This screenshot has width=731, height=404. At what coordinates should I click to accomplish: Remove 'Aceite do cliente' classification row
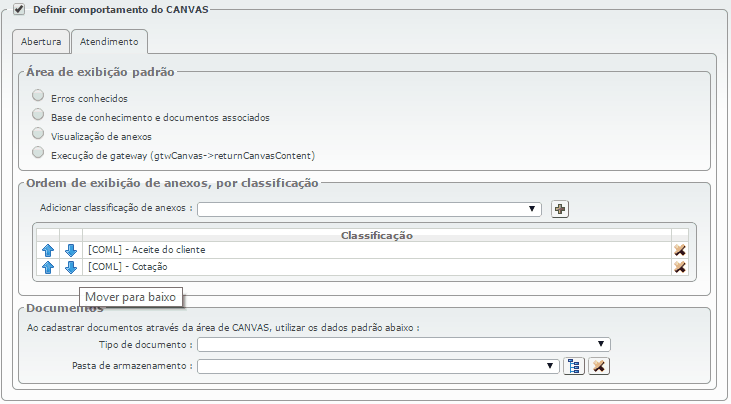coord(680,250)
